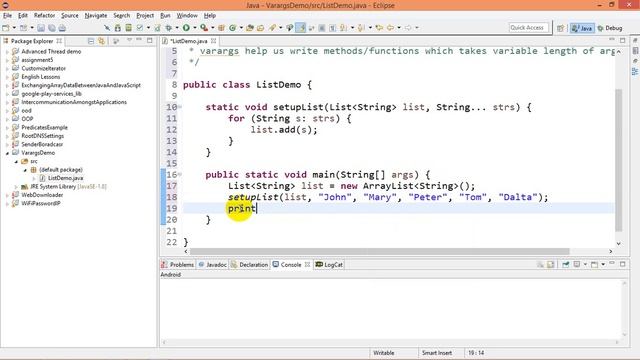Open the Source menu

(x=70, y=16)
